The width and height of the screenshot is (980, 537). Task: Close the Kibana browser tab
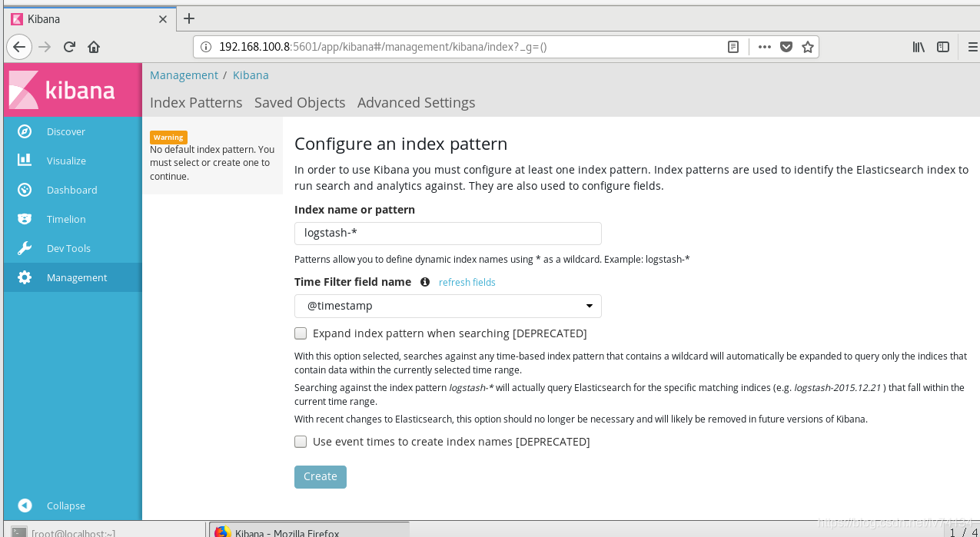[163, 19]
